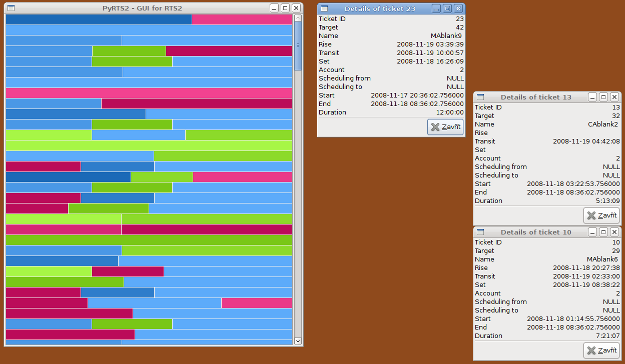Click the schedule vertical scrollbar thumb
Viewport: 625px width, 364px height.
(x=298, y=46)
